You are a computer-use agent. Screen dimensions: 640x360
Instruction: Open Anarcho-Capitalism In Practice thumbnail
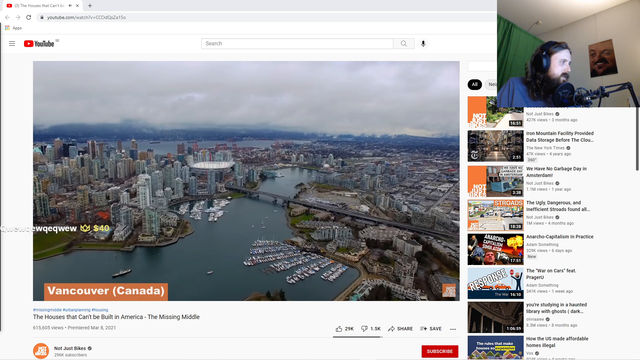496,249
